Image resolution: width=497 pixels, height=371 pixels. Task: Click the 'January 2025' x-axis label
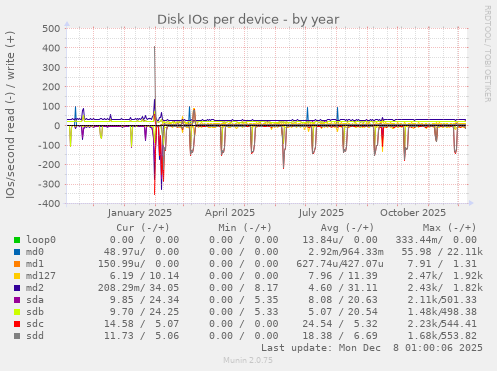[x=140, y=213]
